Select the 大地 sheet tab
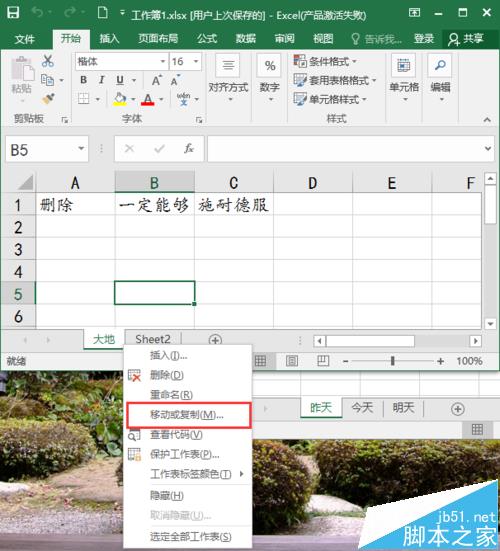The image size is (500, 551). click(104, 339)
